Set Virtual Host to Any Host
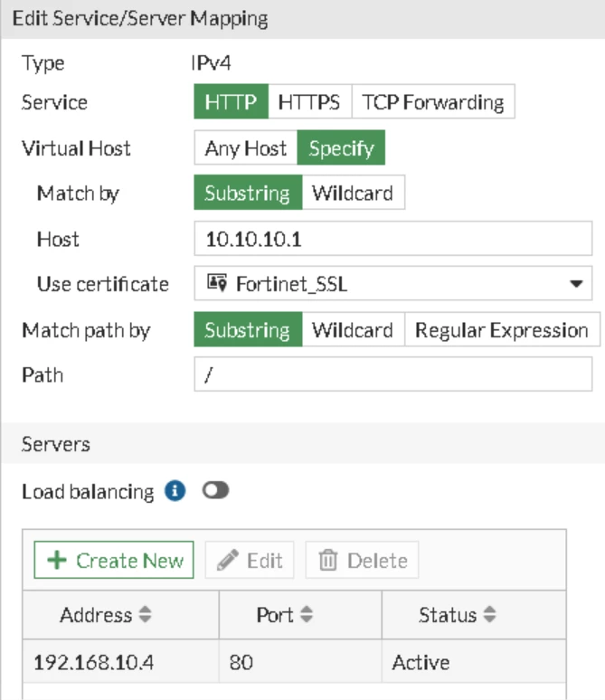Screen dimensions: 605x700 click(x=246, y=147)
